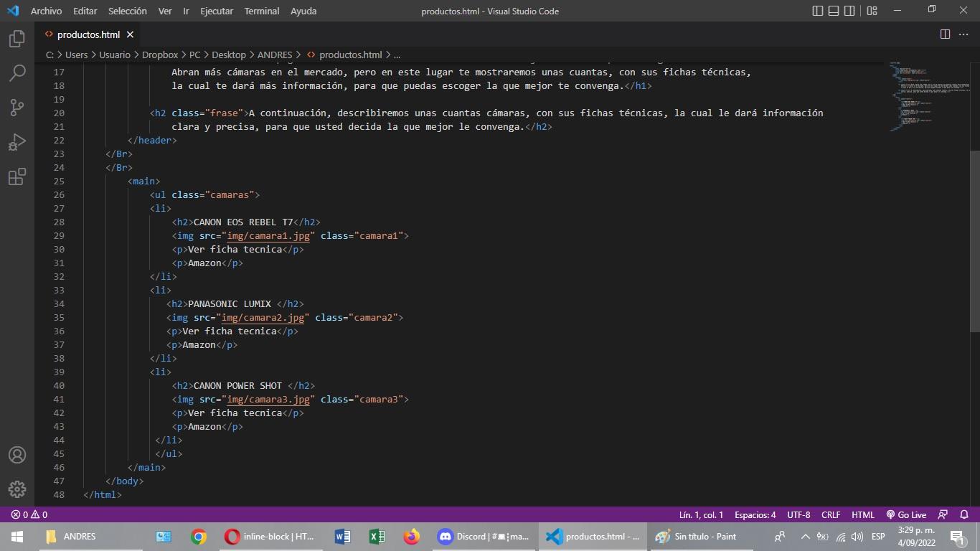
Task: Open Google Chrome from taskbar
Action: click(x=199, y=537)
